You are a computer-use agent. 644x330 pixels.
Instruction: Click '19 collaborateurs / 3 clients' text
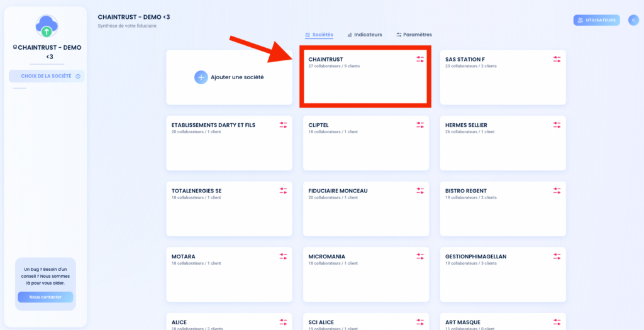(470, 263)
